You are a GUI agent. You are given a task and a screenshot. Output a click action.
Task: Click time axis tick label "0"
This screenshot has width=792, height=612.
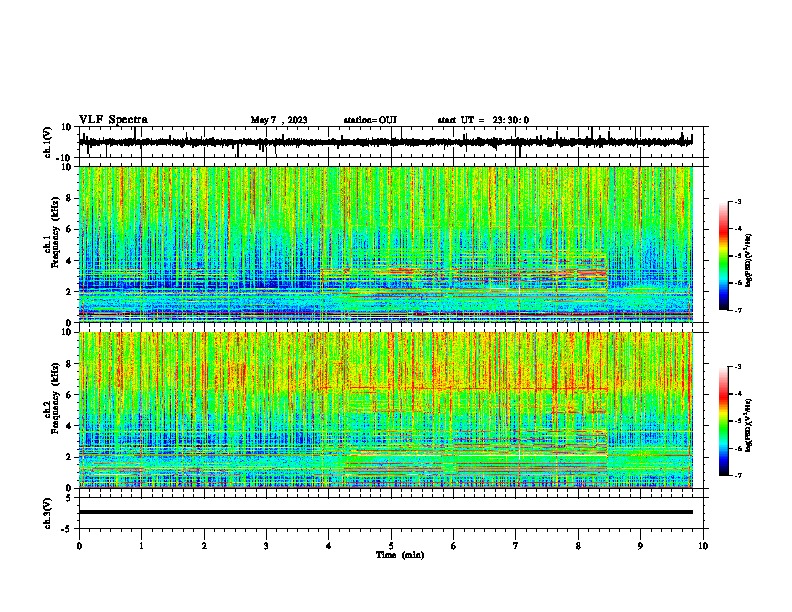79,546
